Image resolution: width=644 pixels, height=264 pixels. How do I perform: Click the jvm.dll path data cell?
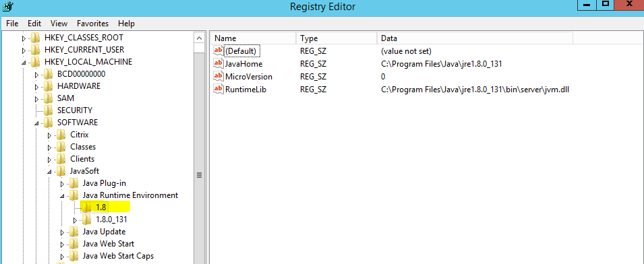[x=475, y=90]
